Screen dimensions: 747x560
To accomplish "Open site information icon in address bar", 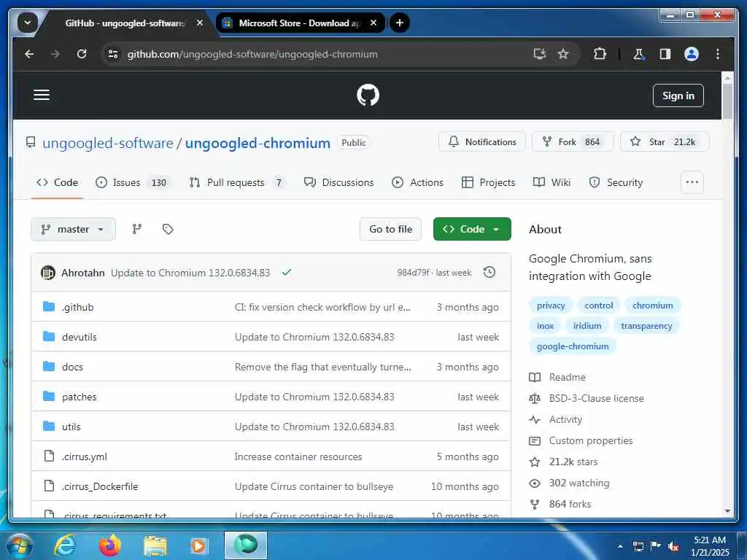I will coord(113,54).
